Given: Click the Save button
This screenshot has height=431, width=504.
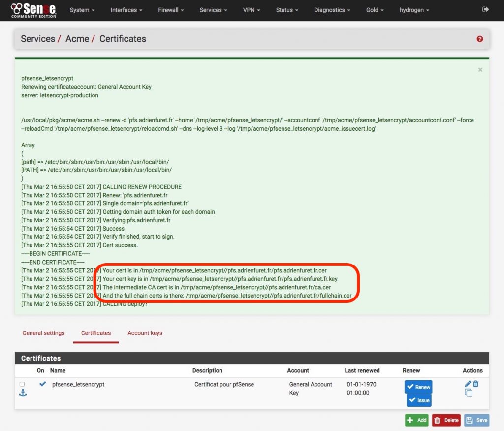Looking at the screenshot, I should 476,420.
